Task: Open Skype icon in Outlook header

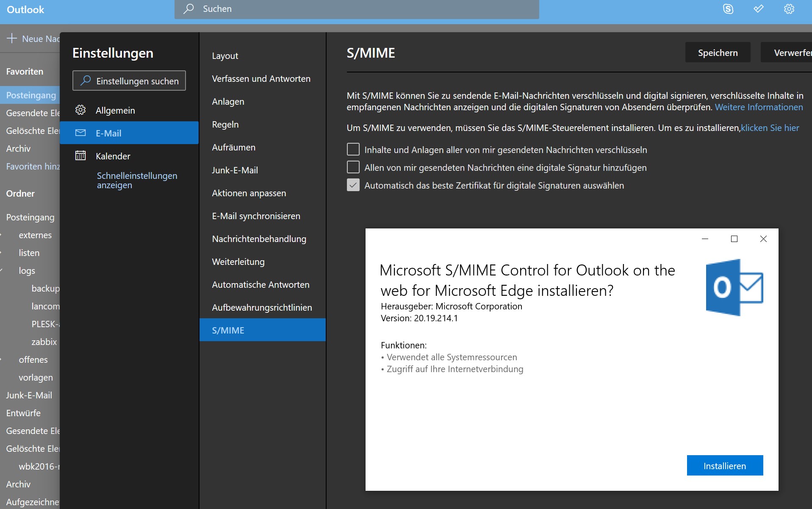Action: (x=728, y=9)
